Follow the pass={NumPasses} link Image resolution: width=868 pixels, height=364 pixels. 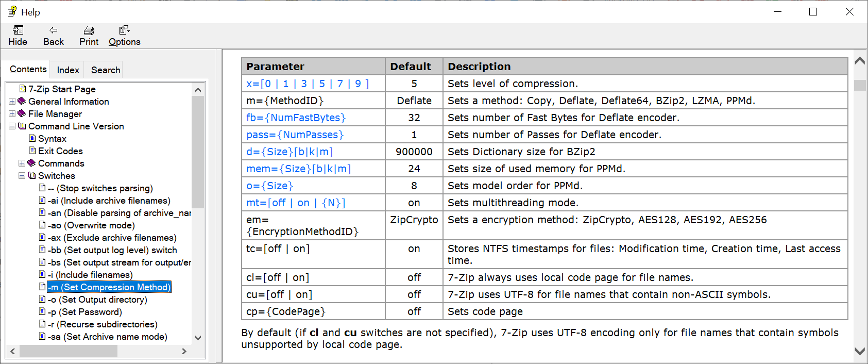pyautogui.click(x=295, y=135)
